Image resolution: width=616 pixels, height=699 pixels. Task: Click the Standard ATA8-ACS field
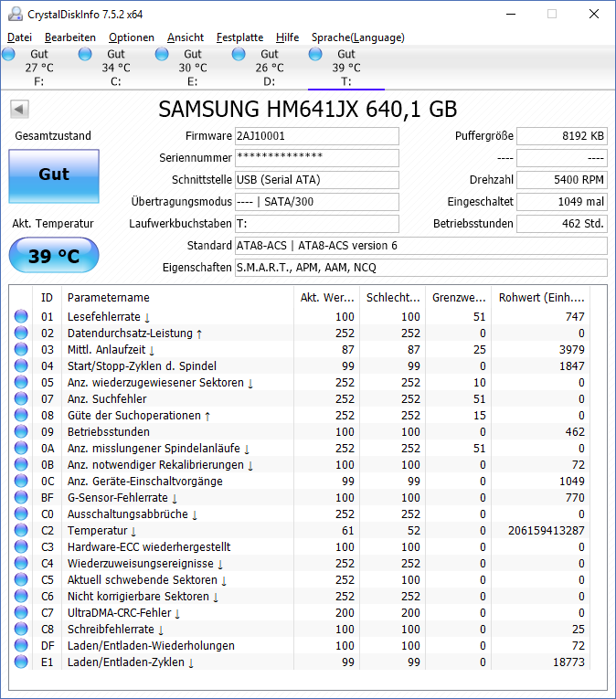point(421,246)
